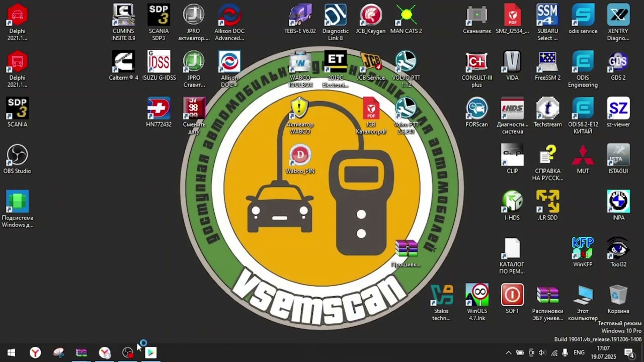The width and height of the screenshot is (644, 362).
Task: Open the VIDA desktop icon
Action: coord(512,66)
